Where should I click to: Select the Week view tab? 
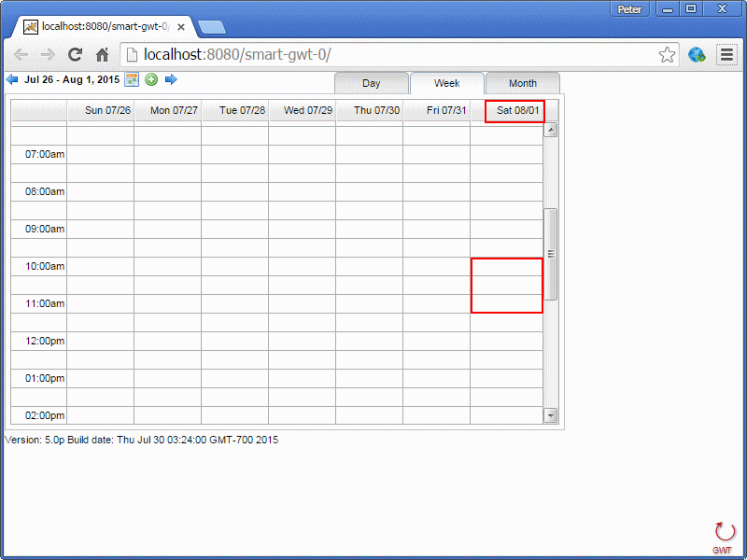(x=447, y=83)
